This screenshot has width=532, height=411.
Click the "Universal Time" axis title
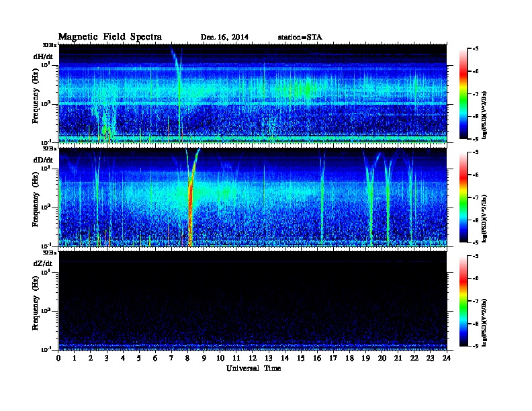pos(253,368)
